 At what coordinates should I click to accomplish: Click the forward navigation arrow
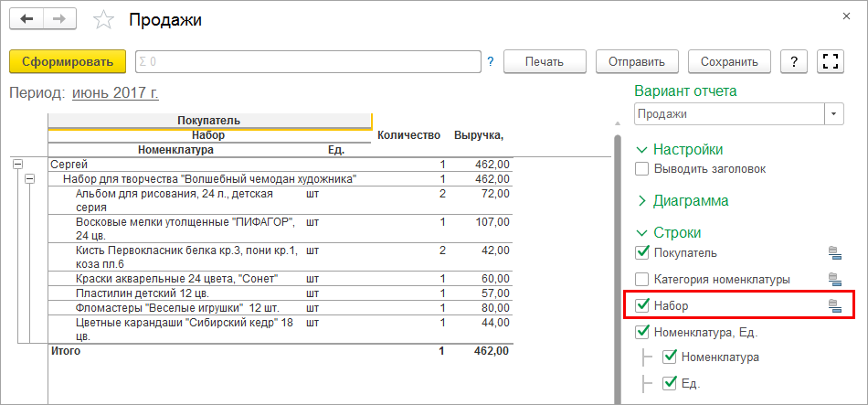pos(59,19)
